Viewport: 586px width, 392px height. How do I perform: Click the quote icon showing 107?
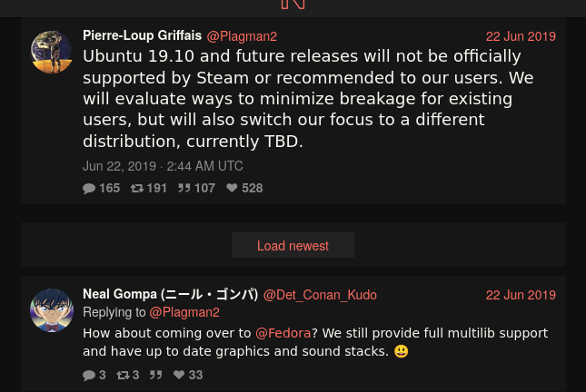coord(184,188)
